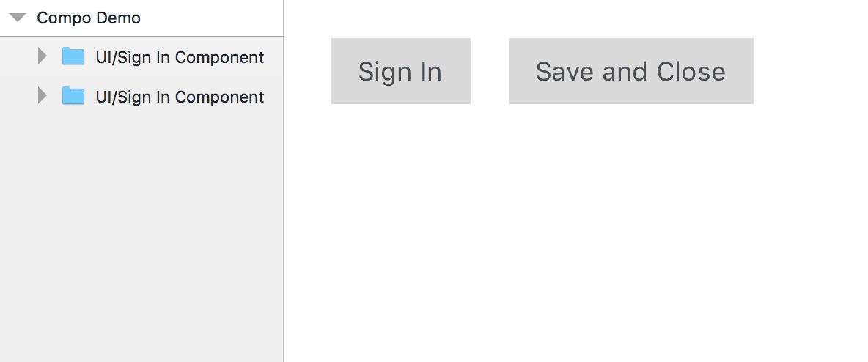Click the Sign In button
The width and height of the screenshot is (868, 362).
[x=401, y=71]
